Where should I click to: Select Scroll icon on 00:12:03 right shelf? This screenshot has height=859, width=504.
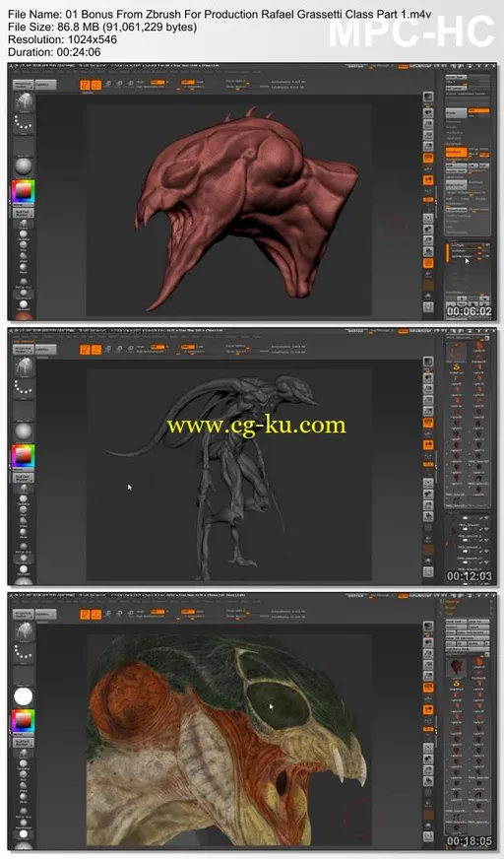click(428, 377)
